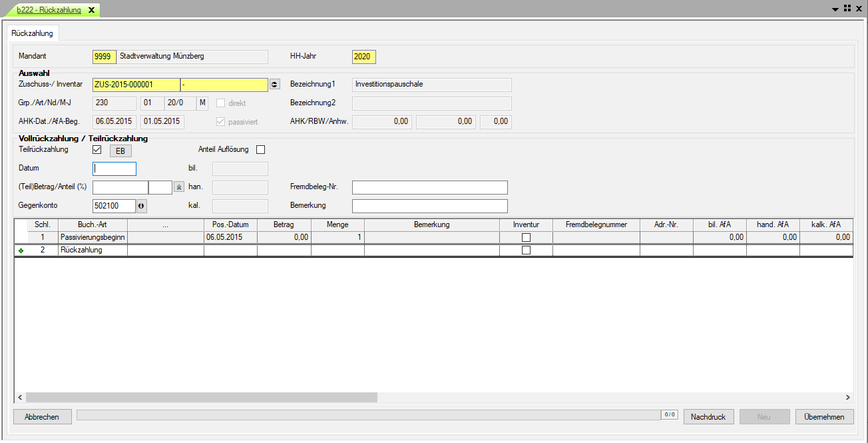Image resolution: width=868 pixels, height=443 pixels.
Task: Open the window list dropdown arrow
Action: click(x=835, y=9)
